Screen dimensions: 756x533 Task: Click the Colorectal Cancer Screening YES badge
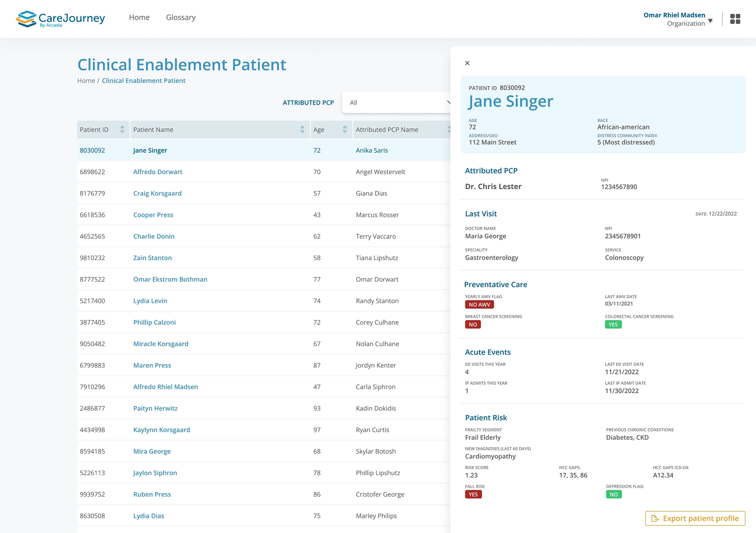pos(613,324)
